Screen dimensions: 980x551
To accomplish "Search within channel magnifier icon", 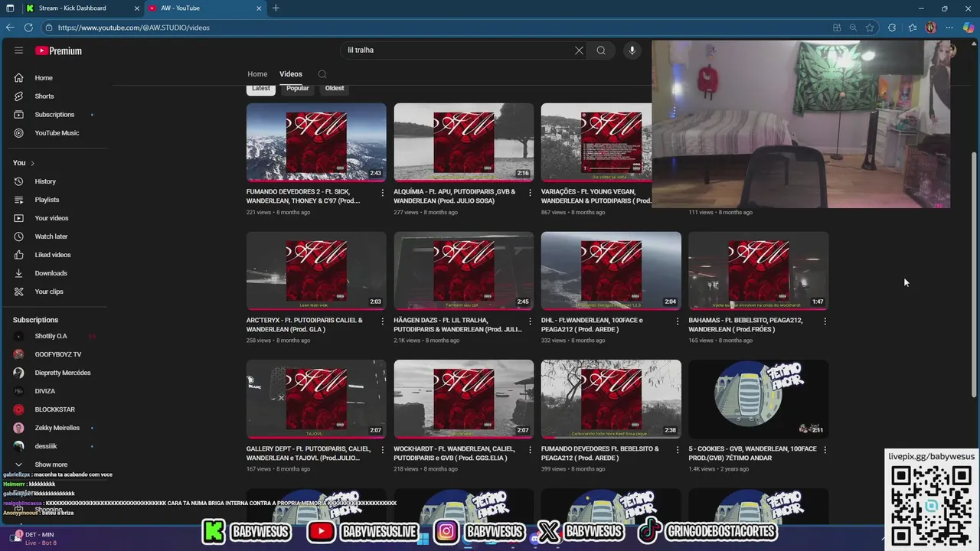I will click(322, 74).
